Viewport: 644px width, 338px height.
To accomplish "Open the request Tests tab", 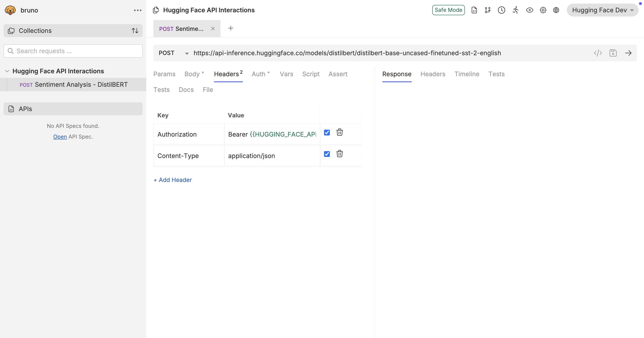I will [x=161, y=90].
